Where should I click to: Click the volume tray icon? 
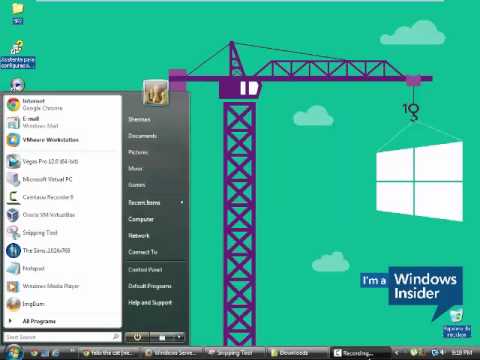[x=441, y=352]
